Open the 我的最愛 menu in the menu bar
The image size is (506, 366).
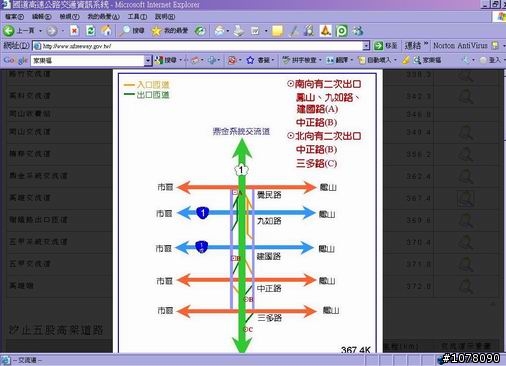point(104,17)
